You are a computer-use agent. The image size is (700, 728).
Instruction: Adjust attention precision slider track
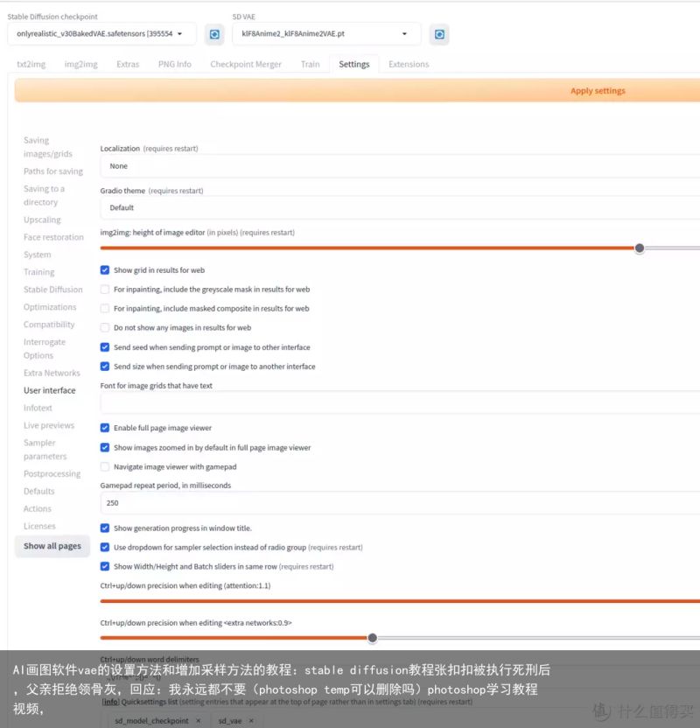click(x=400, y=601)
